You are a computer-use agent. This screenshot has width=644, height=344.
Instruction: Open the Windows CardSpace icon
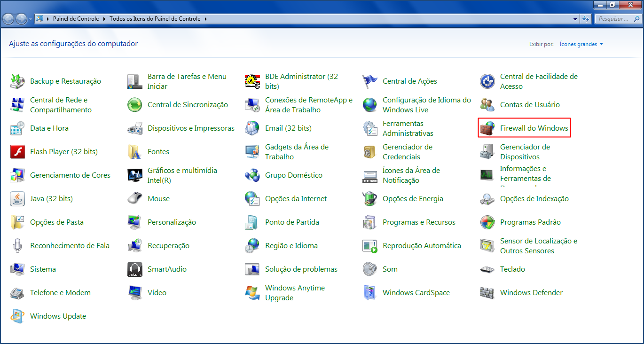point(370,293)
